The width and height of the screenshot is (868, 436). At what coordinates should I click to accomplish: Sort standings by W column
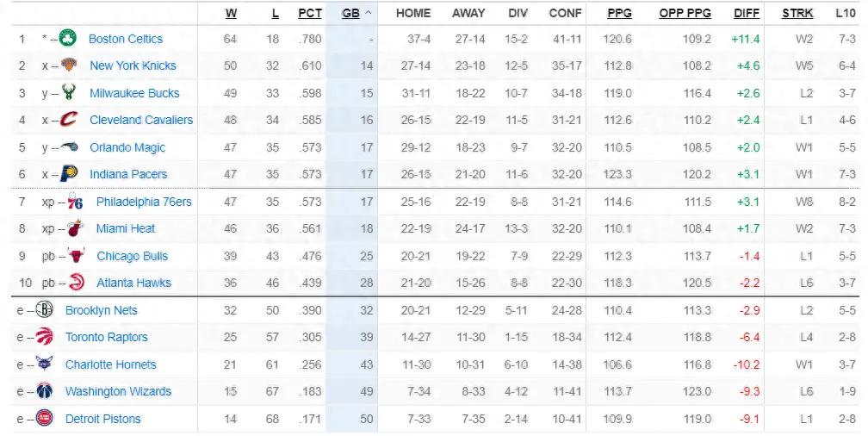[x=231, y=13]
